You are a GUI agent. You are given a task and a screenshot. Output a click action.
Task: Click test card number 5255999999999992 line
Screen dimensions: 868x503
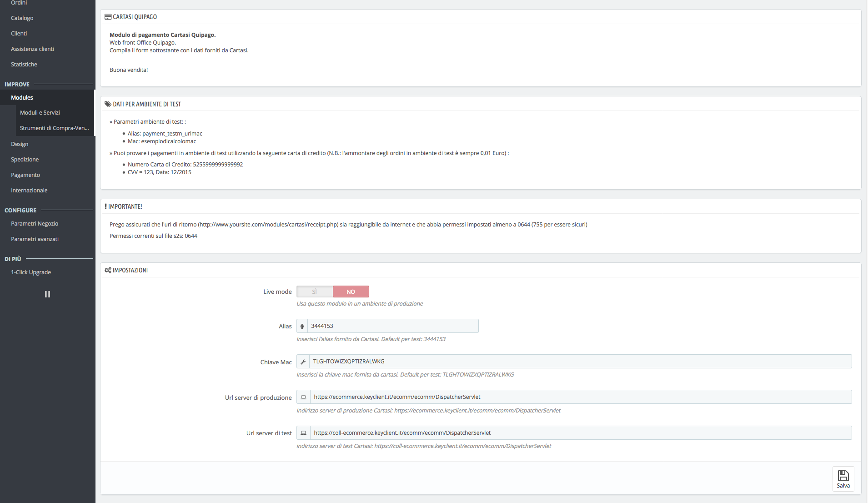[x=186, y=165]
